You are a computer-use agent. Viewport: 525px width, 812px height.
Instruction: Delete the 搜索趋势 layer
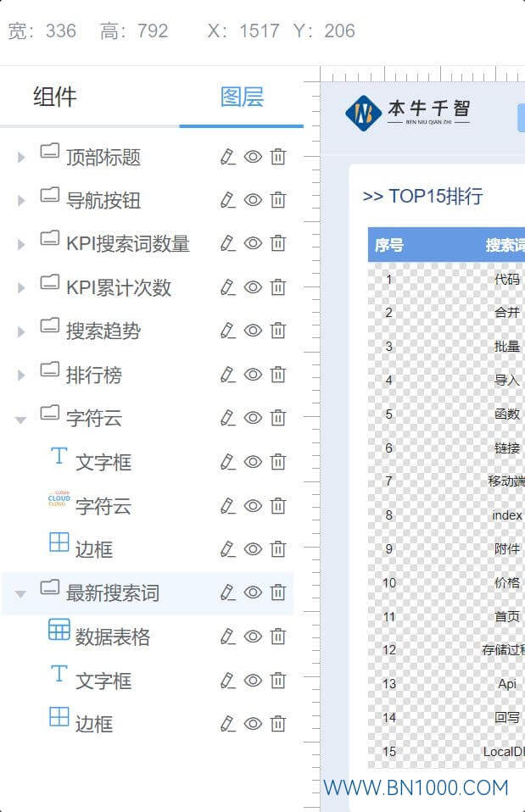[278, 331]
